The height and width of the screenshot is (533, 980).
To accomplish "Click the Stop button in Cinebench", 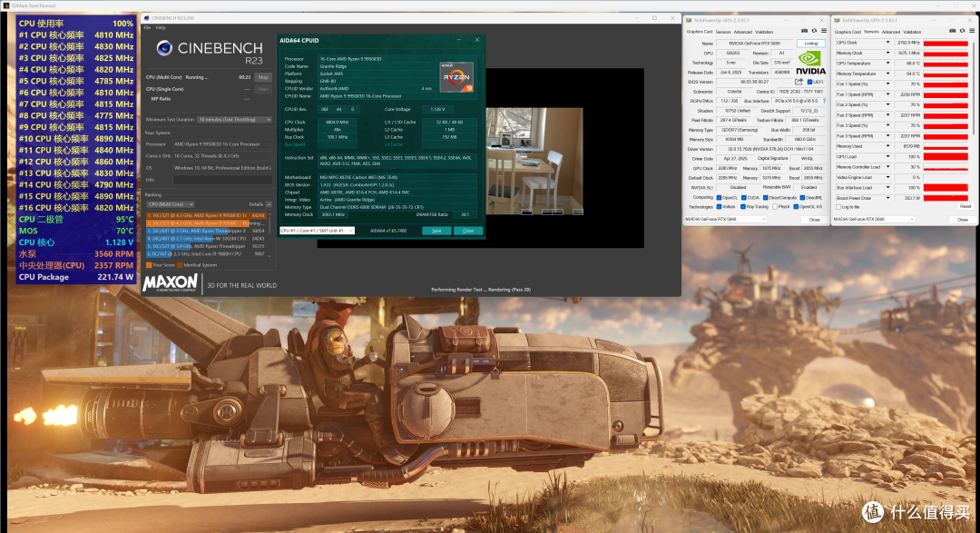I will (x=263, y=77).
